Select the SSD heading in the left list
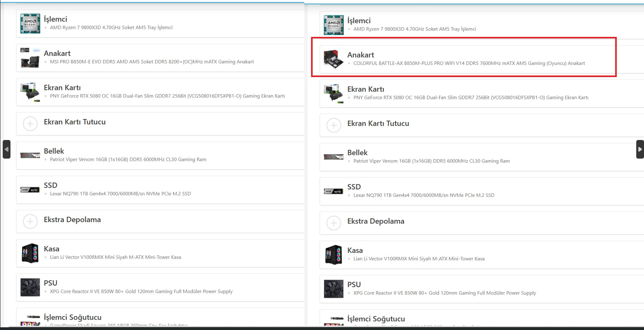Image resolution: width=644 pixels, height=330 pixels. [x=50, y=185]
